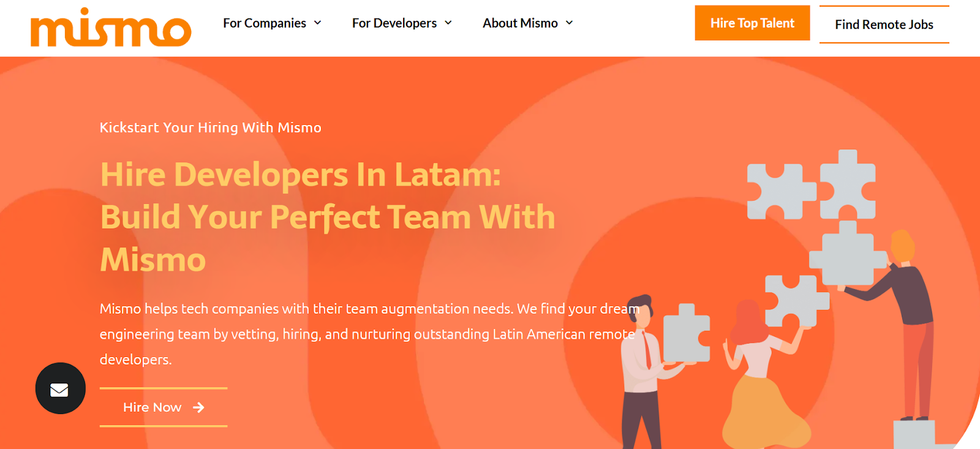Expand the For Developers chevron
Viewport: 980px width, 449px height.
[448, 23]
